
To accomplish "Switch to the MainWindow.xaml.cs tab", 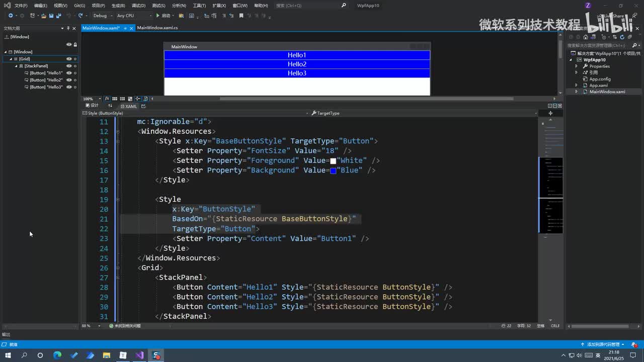I will click(157, 28).
